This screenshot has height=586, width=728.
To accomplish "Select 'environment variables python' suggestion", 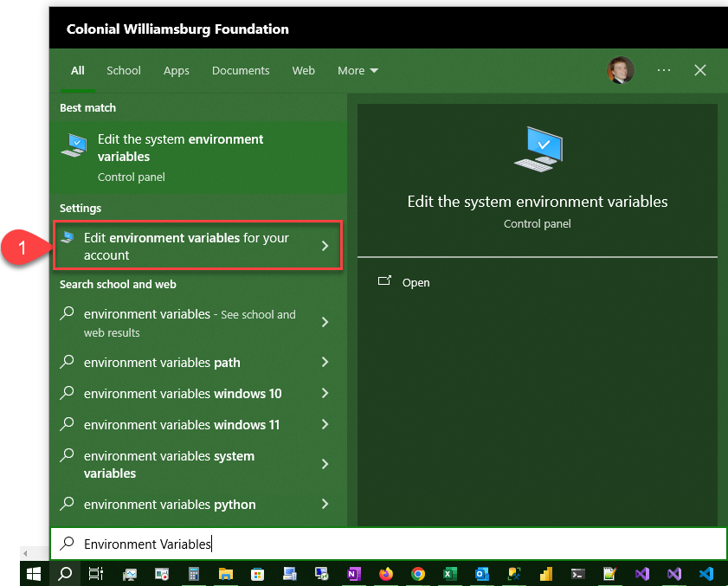I will (170, 505).
